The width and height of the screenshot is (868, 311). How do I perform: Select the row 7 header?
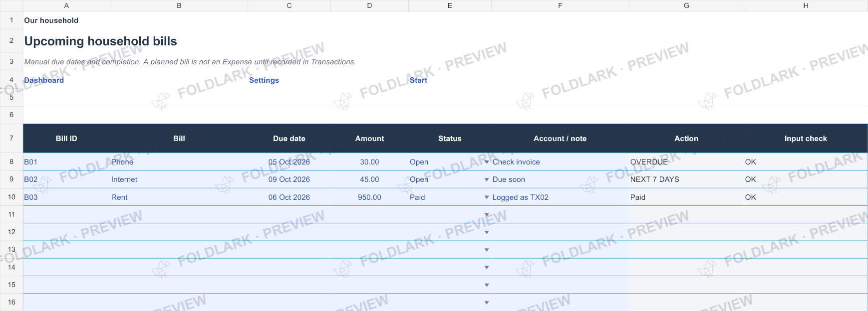click(x=11, y=138)
